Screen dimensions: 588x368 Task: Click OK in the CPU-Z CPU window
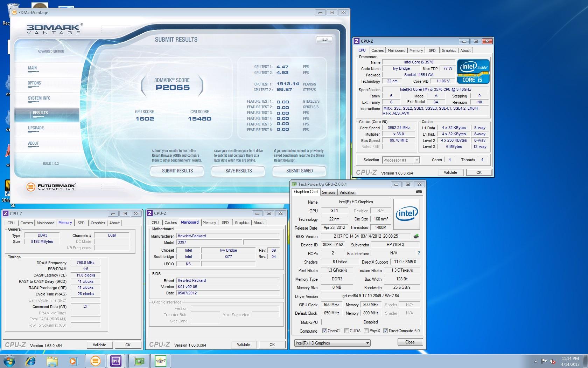point(479,172)
